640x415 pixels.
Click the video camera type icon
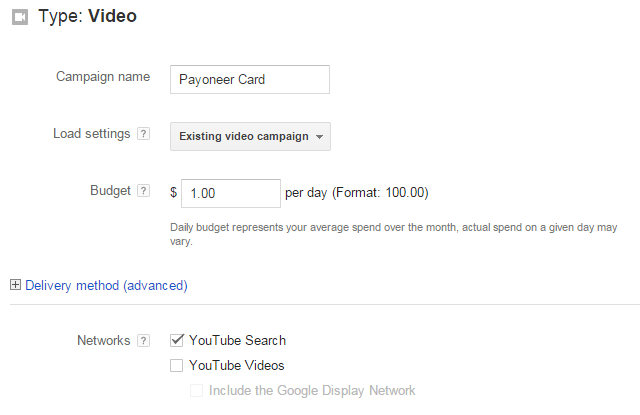click(x=20, y=17)
